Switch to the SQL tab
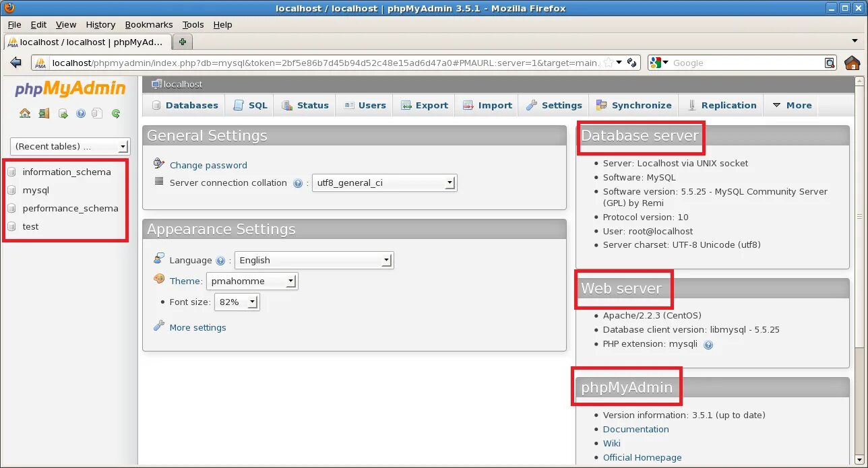 250,105
